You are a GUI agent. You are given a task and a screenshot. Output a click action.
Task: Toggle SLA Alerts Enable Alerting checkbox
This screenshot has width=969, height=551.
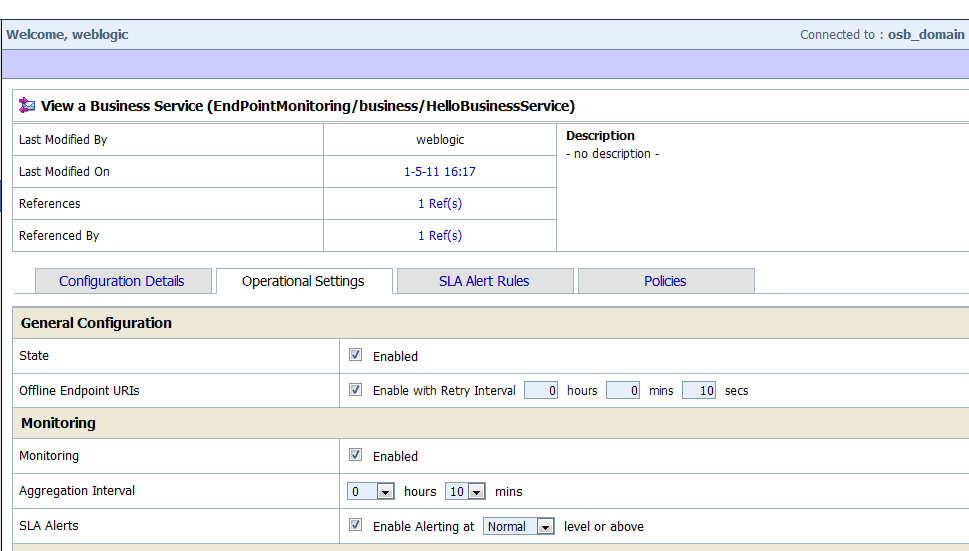pyautogui.click(x=355, y=524)
